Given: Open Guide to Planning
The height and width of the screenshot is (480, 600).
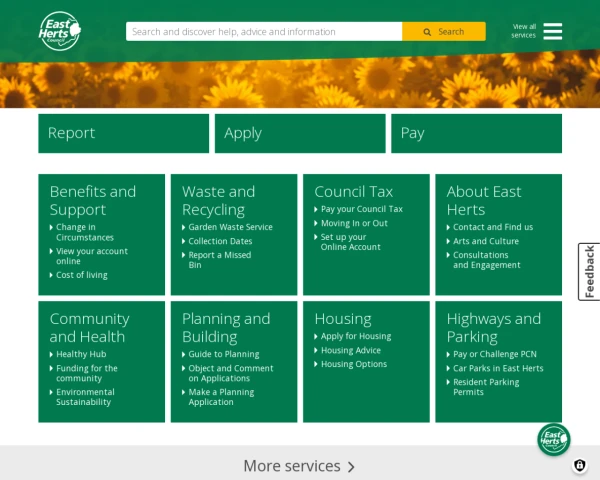Looking at the screenshot, I should 223,354.
